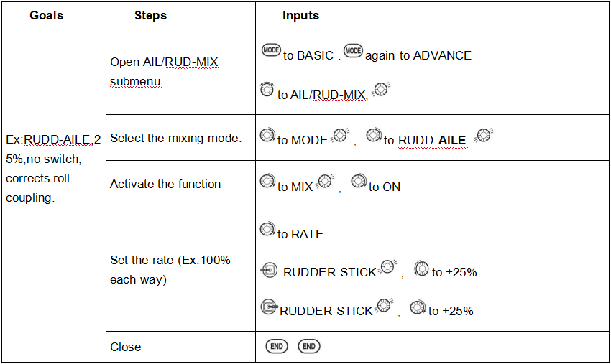
Task: Click the 'Steps' column header
Action: 150,15
